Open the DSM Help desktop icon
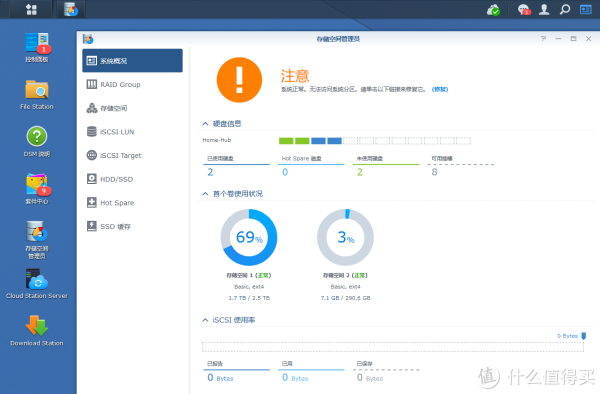The image size is (600, 394). [37, 142]
